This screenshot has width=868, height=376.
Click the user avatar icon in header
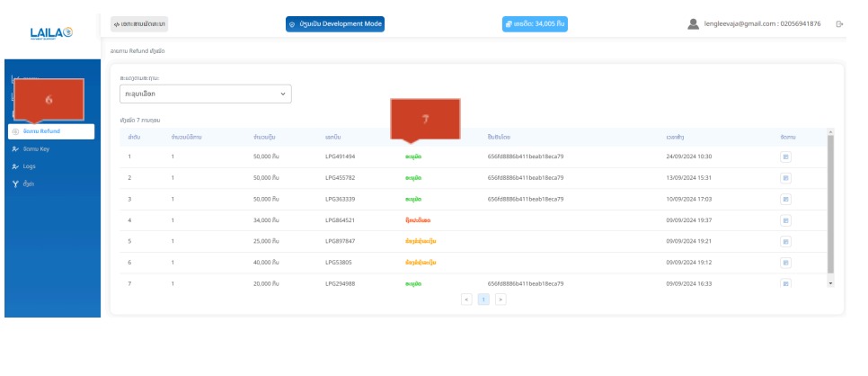(694, 24)
